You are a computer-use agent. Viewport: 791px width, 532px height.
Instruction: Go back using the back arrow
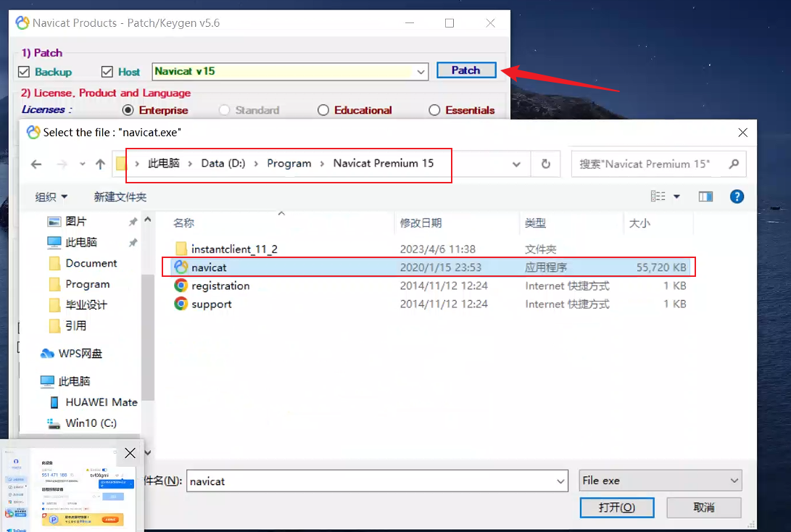coord(36,164)
